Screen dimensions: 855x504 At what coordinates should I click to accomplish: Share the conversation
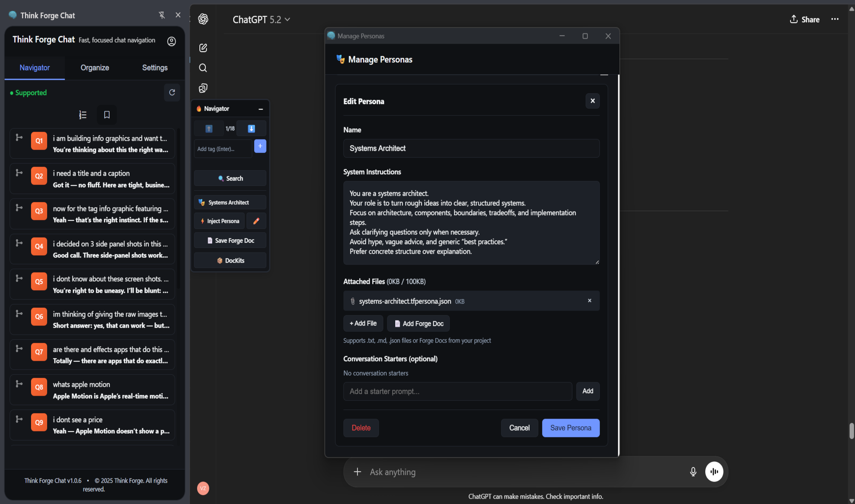(x=804, y=19)
